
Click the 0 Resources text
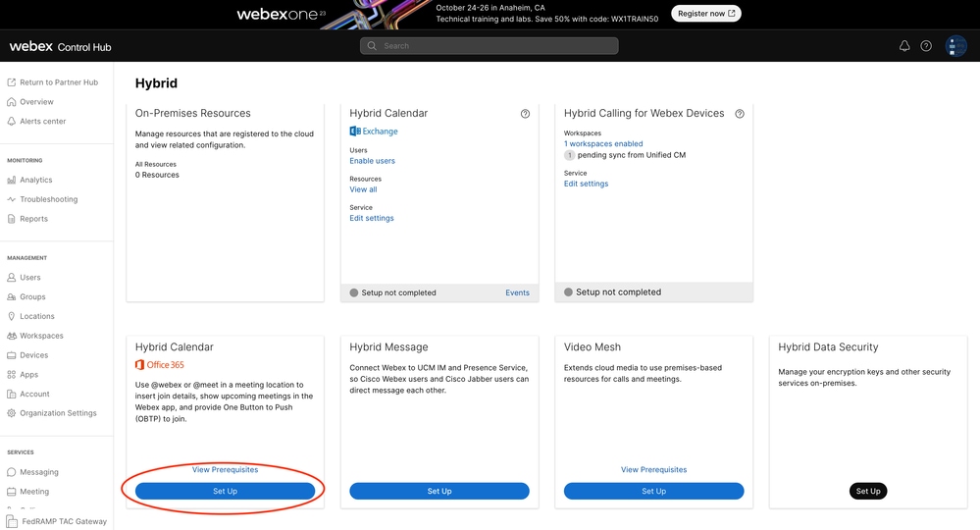(x=157, y=175)
